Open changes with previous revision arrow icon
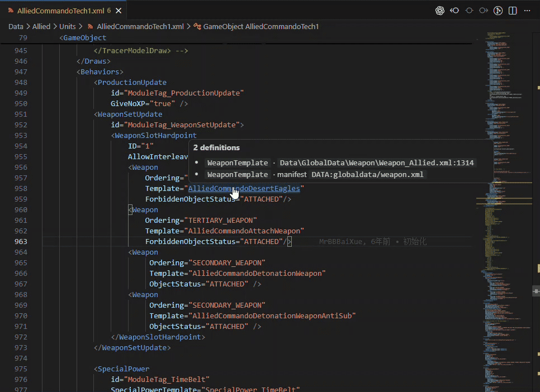540x392 pixels. coord(454,11)
